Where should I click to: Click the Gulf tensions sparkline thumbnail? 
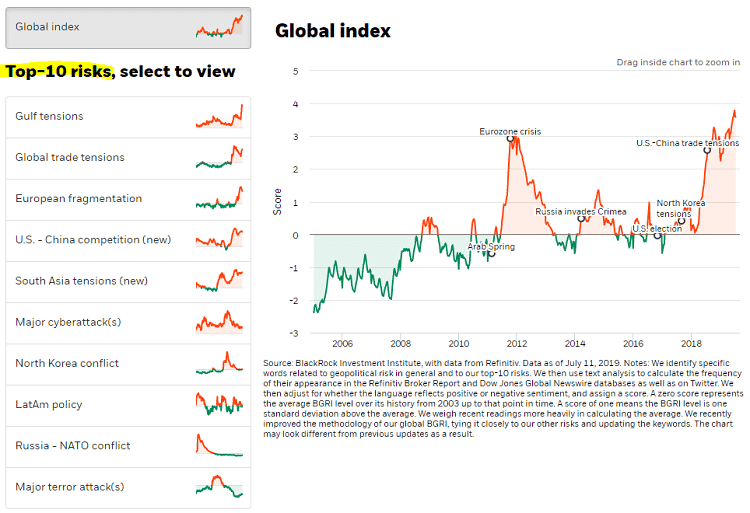point(219,116)
